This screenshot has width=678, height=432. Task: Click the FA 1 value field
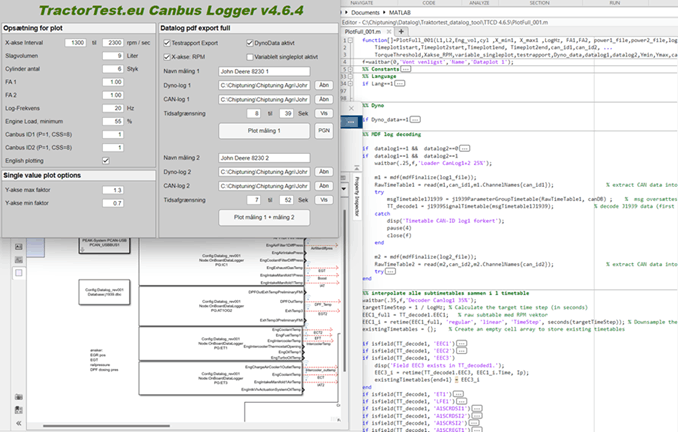pos(113,82)
